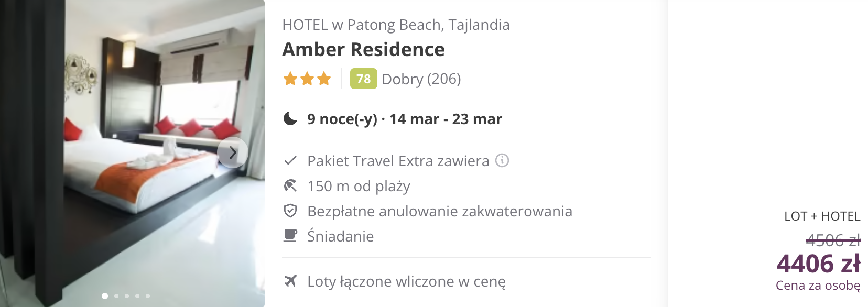Click Bezpłatne anulowanie zakwaterowania text
Screen dimensions: 868x307
click(440, 211)
